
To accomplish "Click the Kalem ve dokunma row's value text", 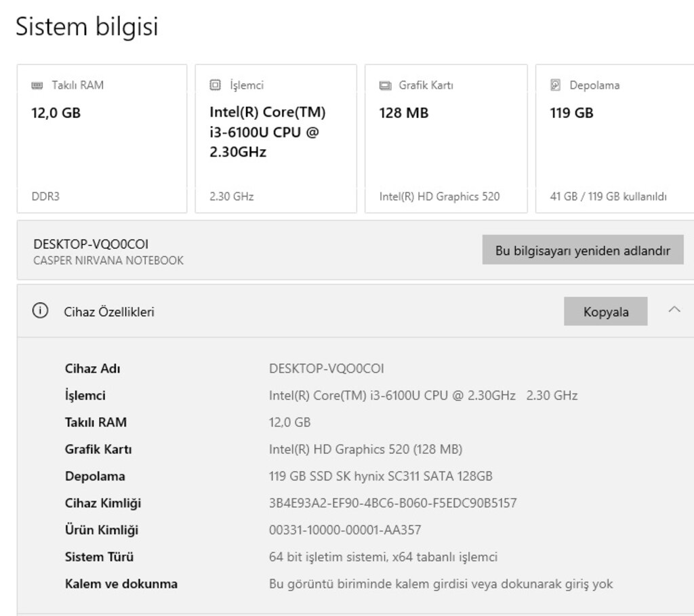I will pos(441,584).
